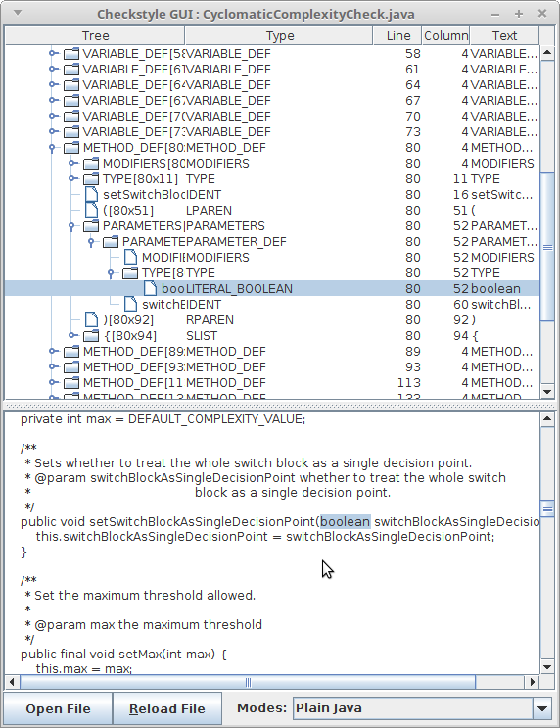Image resolution: width=560 pixels, height=728 pixels.
Task: Click folder icon of PARAMETERS row
Action: coord(91,226)
